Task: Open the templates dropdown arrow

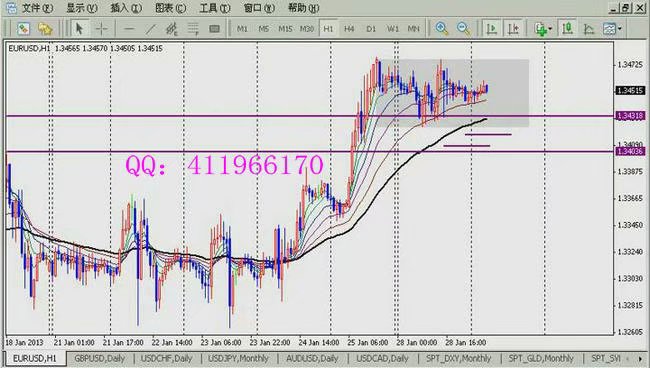Action: pos(620,29)
